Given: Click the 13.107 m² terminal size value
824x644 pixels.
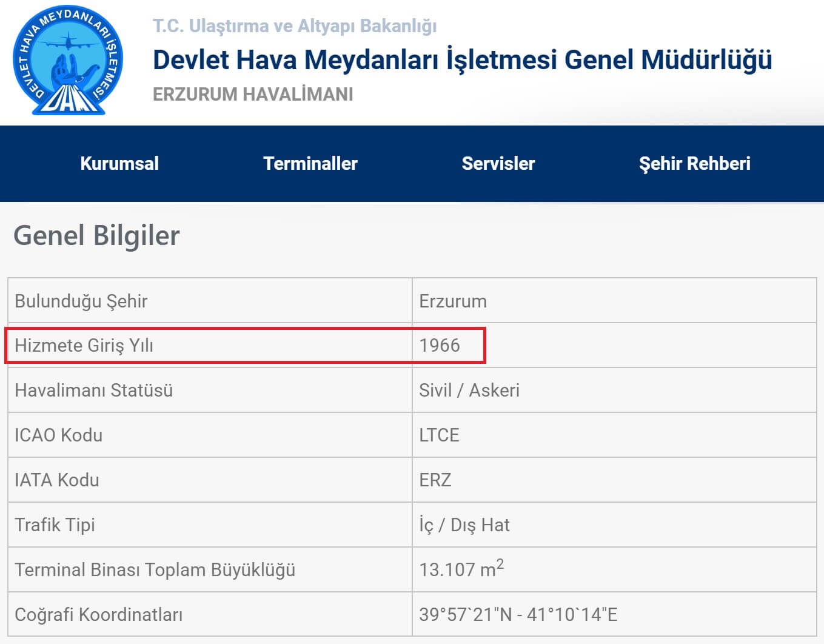Looking at the screenshot, I should 461,569.
